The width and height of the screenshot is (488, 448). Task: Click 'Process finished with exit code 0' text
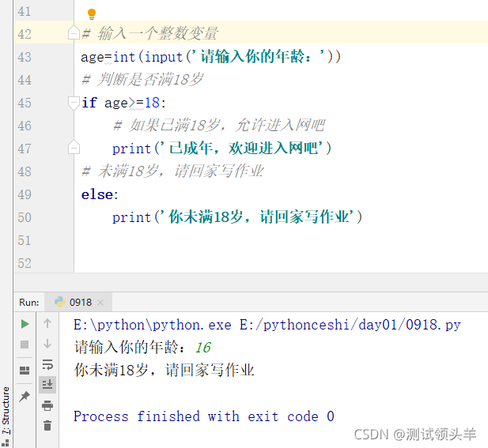coord(204,416)
